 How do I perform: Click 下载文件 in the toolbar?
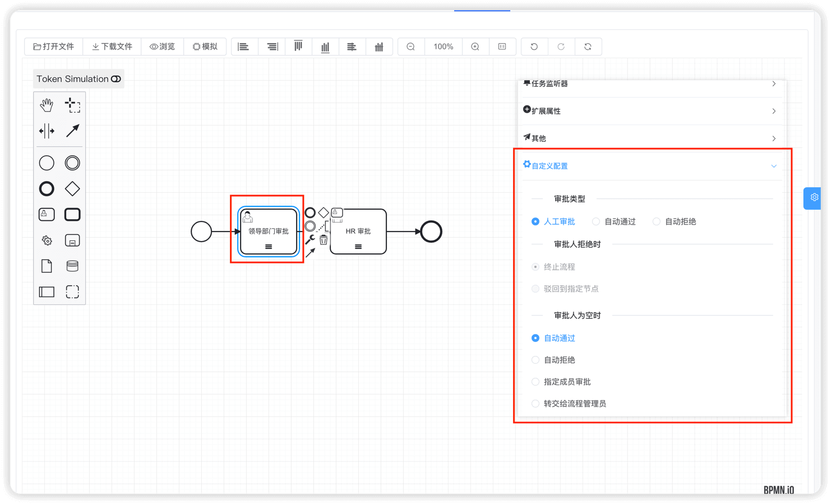point(112,47)
